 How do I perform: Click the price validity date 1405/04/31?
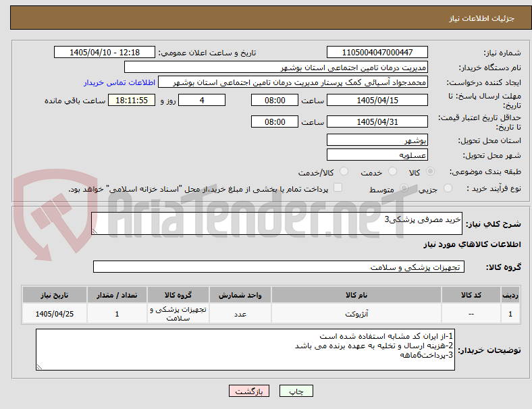point(377,121)
